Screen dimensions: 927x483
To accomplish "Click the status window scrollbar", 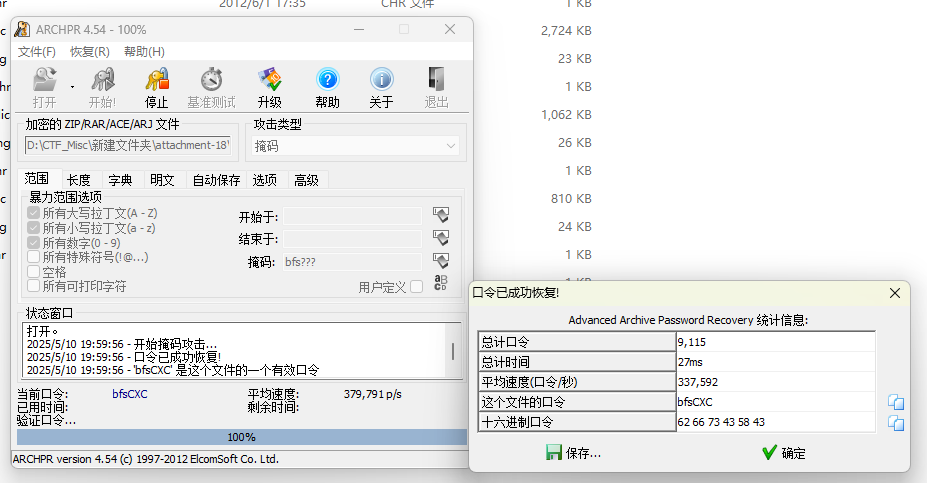I will click(453, 350).
